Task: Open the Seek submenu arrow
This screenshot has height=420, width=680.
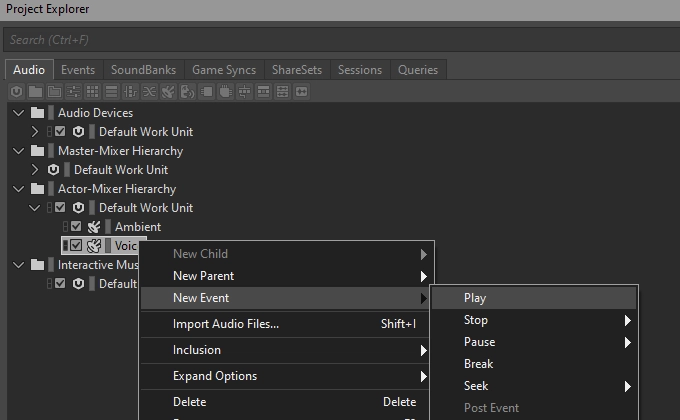Action: [x=628, y=386]
